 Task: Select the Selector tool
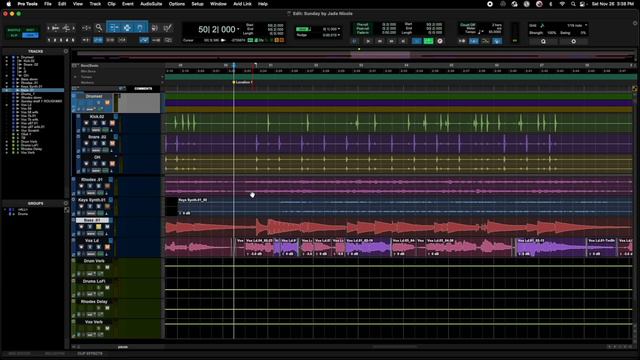pos(127,28)
